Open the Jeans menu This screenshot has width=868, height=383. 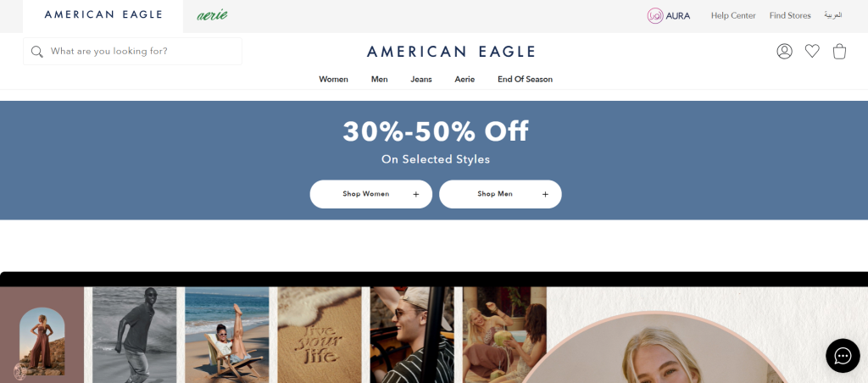420,79
